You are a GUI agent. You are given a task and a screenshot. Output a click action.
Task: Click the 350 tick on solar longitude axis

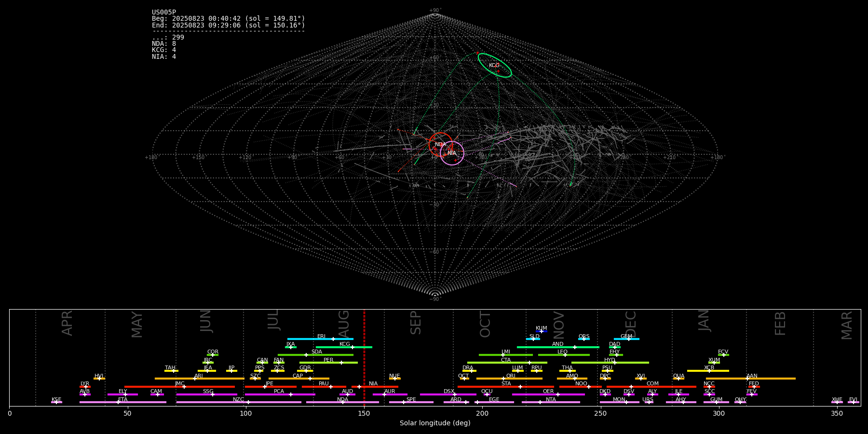coord(837,413)
